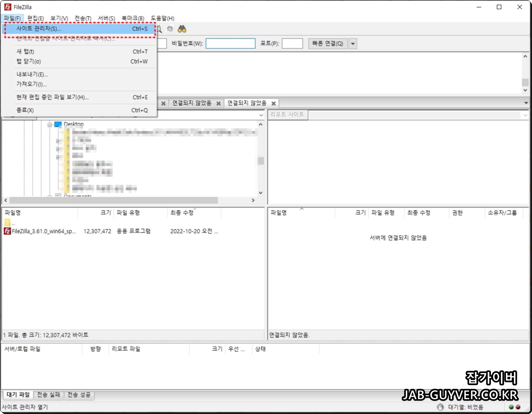Screen dimensions: 532x414
Task: Choose 새 탭(t) from the File menu
Action: pyautogui.click(x=79, y=51)
